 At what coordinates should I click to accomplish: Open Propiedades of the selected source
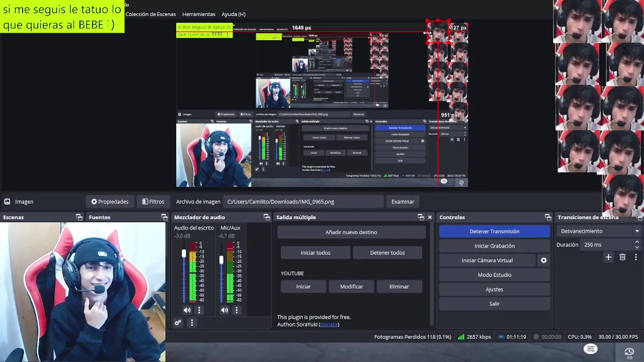[x=110, y=202]
